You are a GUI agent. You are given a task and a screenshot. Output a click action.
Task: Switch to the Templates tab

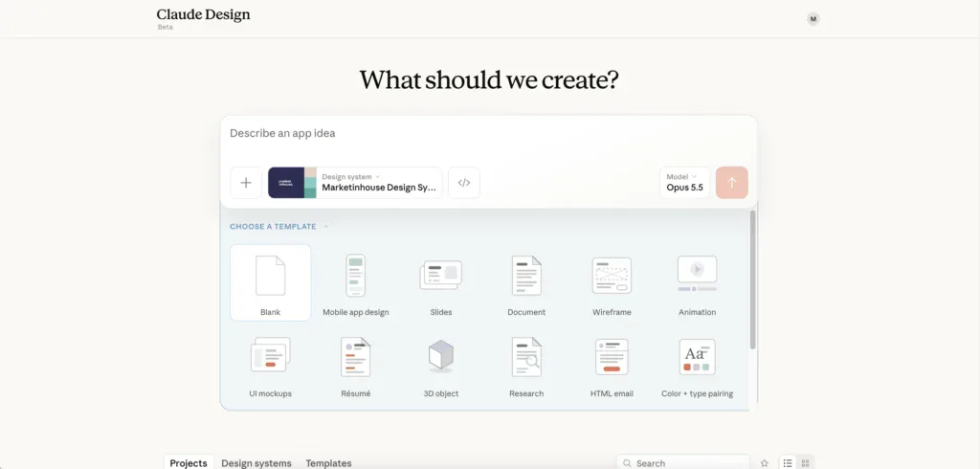coord(328,462)
